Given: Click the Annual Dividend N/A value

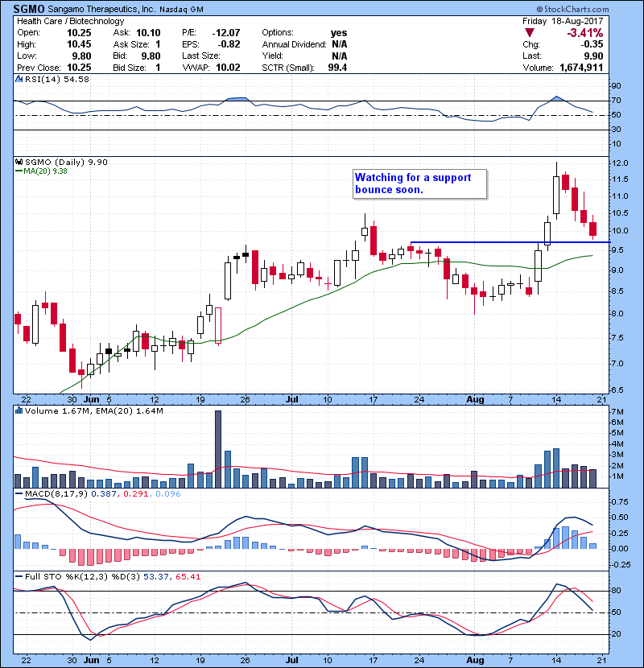Looking at the screenshot, I should 339,44.
